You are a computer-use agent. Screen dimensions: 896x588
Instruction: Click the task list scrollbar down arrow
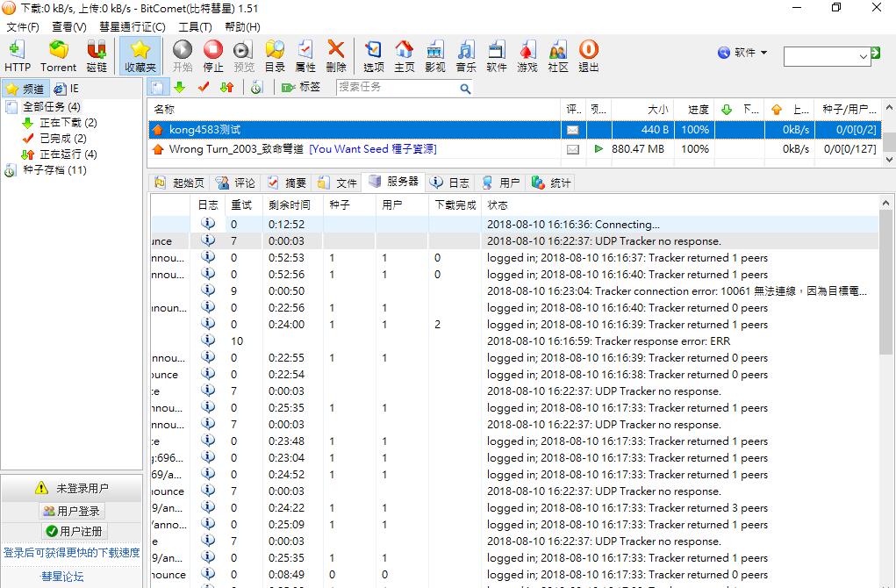889,160
